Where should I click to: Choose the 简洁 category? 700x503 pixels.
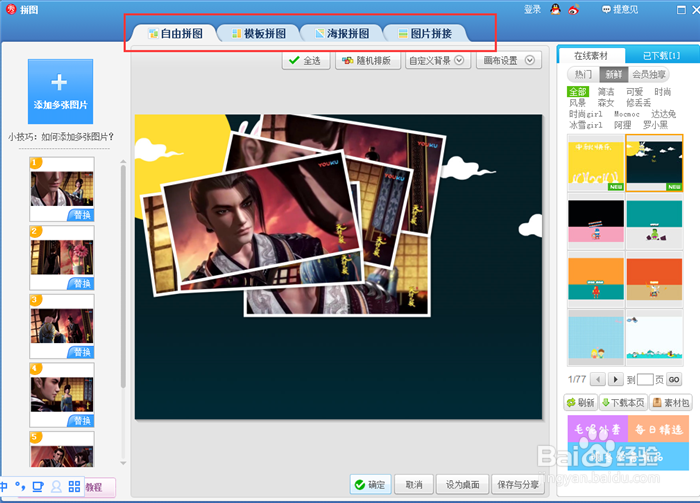coord(606,91)
